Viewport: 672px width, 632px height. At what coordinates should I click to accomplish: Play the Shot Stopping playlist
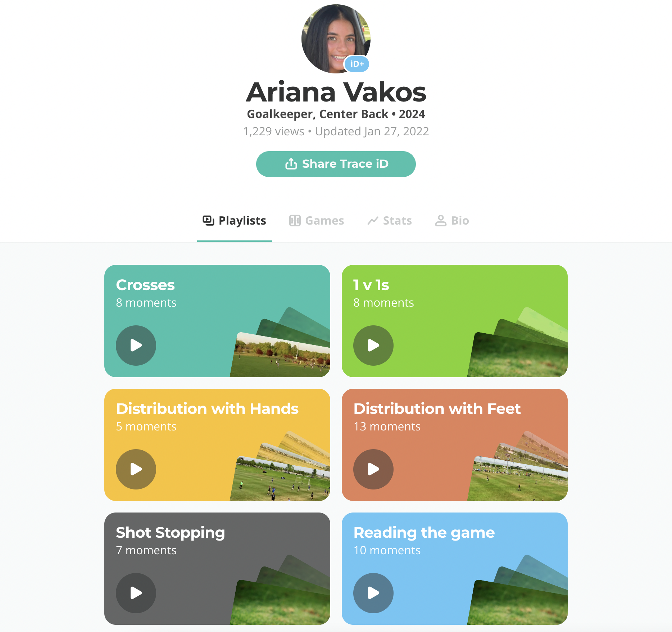[136, 593]
